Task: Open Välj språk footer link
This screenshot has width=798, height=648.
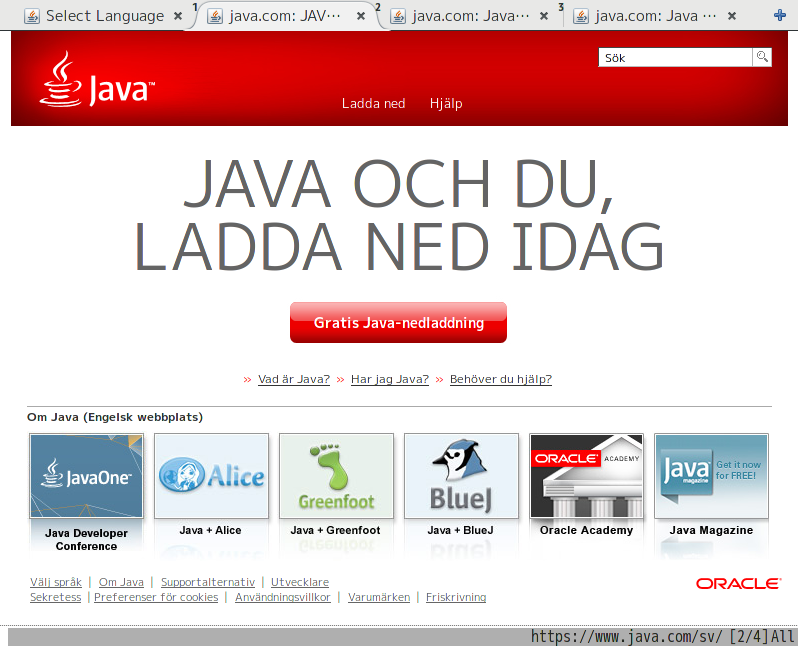Action: coord(56,582)
